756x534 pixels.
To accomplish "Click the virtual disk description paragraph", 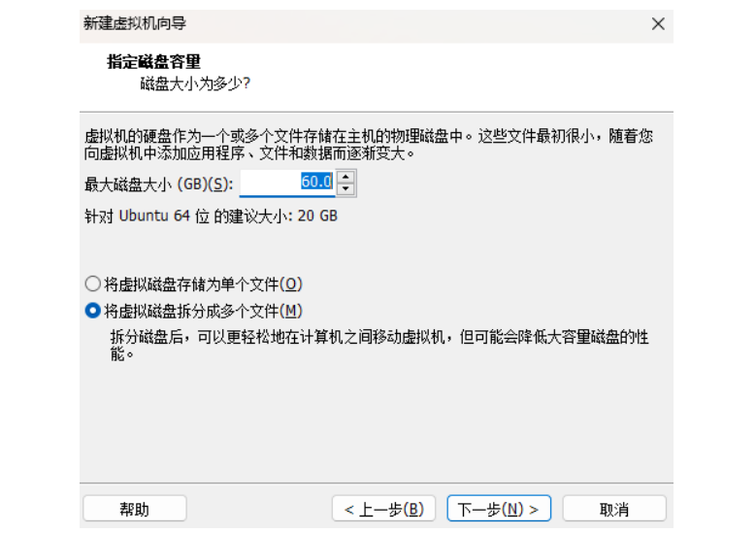I will [x=369, y=145].
